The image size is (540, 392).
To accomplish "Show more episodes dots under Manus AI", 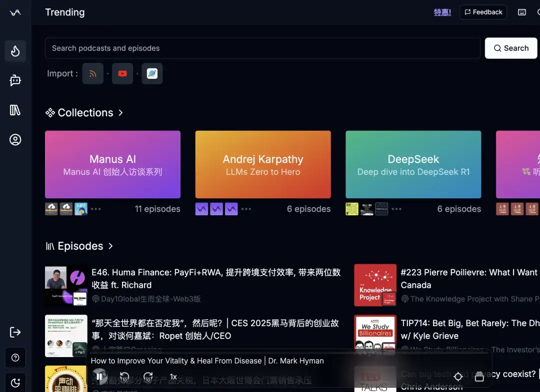I will (x=95, y=209).
